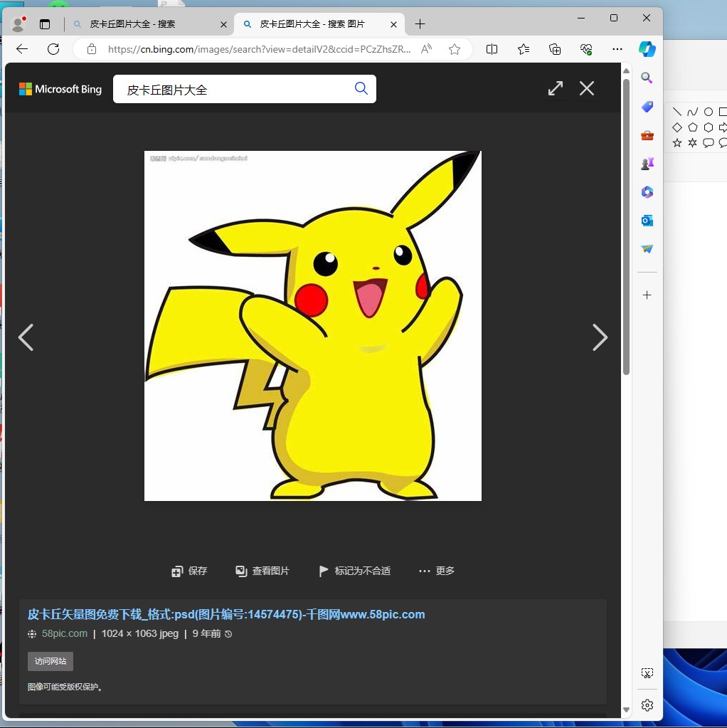Click the 访问网站 button
The image size is (727, 728).
tap(51, 661)
